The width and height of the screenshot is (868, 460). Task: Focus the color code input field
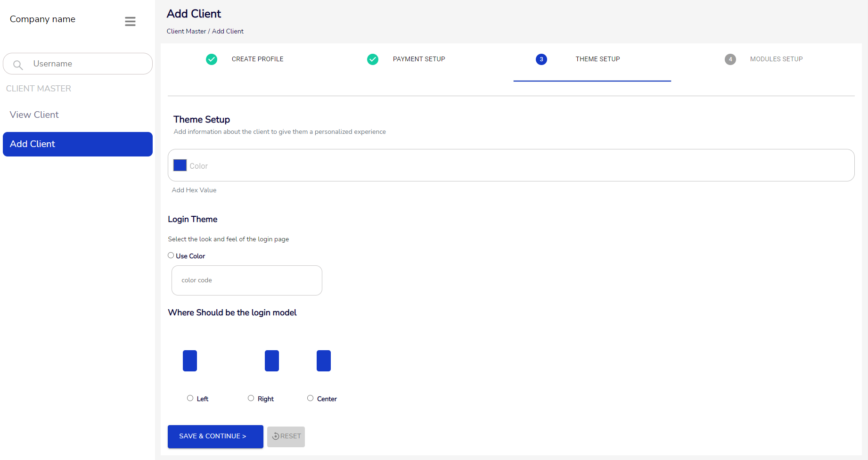tap(247, 280)
